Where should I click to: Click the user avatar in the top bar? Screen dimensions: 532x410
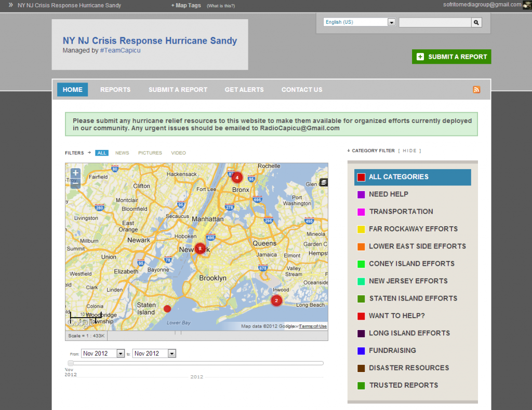pos(527,5)
